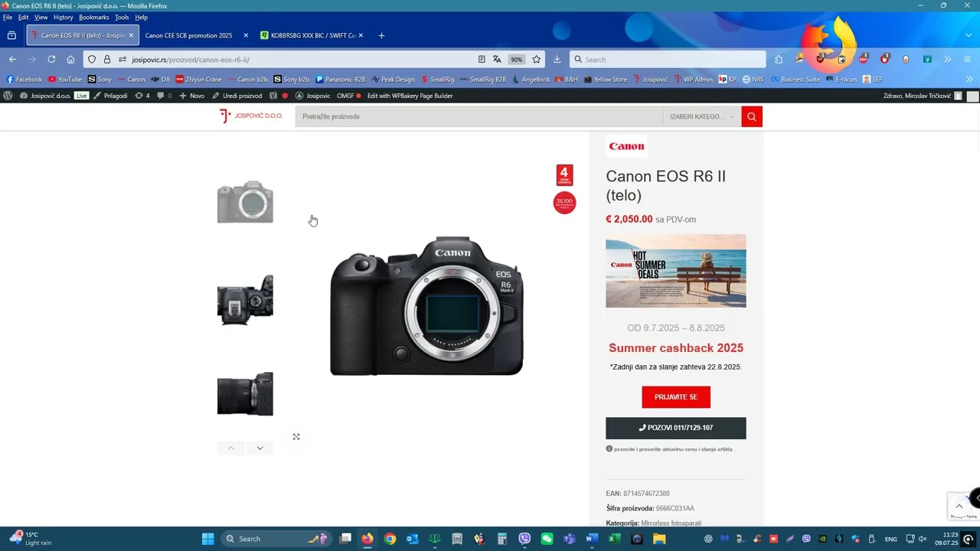This screenshot has height=551, width=980.
Task: Click the Firefox search box
Action: (668, 59)
